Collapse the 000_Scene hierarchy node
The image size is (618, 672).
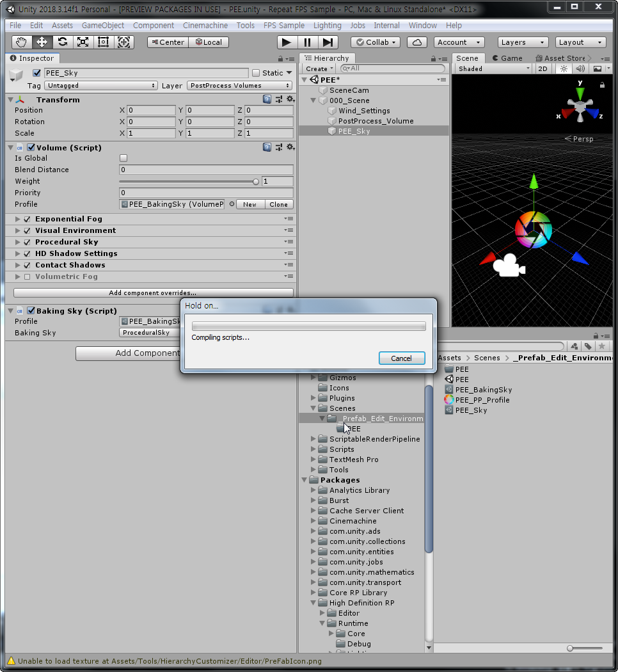313,100
